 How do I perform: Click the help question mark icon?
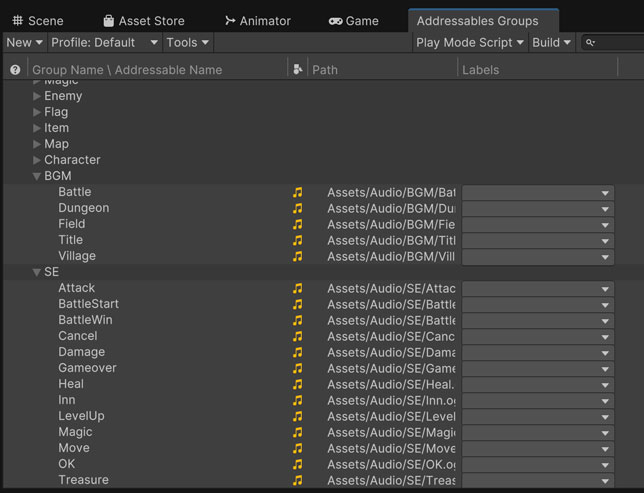(x=15, y=70)
